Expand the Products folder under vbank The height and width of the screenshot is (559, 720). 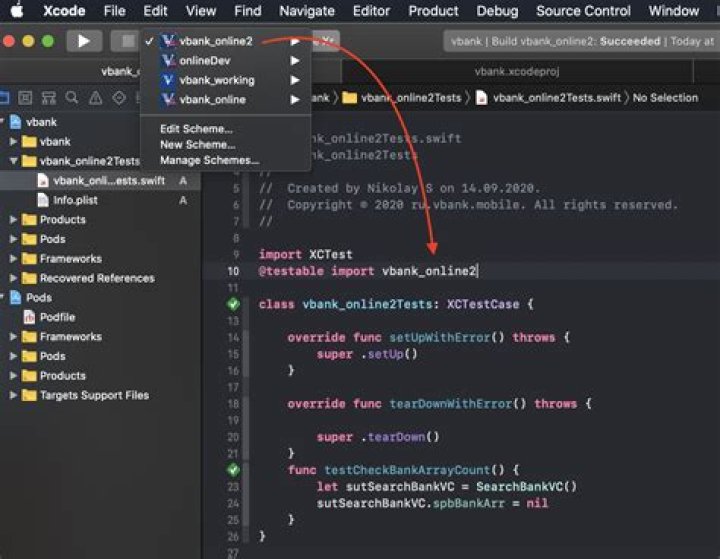click(x=13, y=220)
